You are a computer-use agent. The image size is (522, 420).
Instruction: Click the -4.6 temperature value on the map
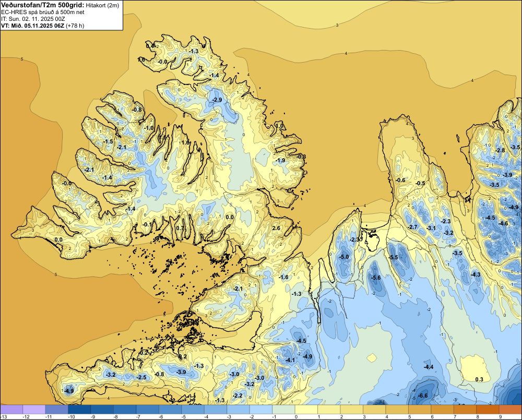coord(503,224)
